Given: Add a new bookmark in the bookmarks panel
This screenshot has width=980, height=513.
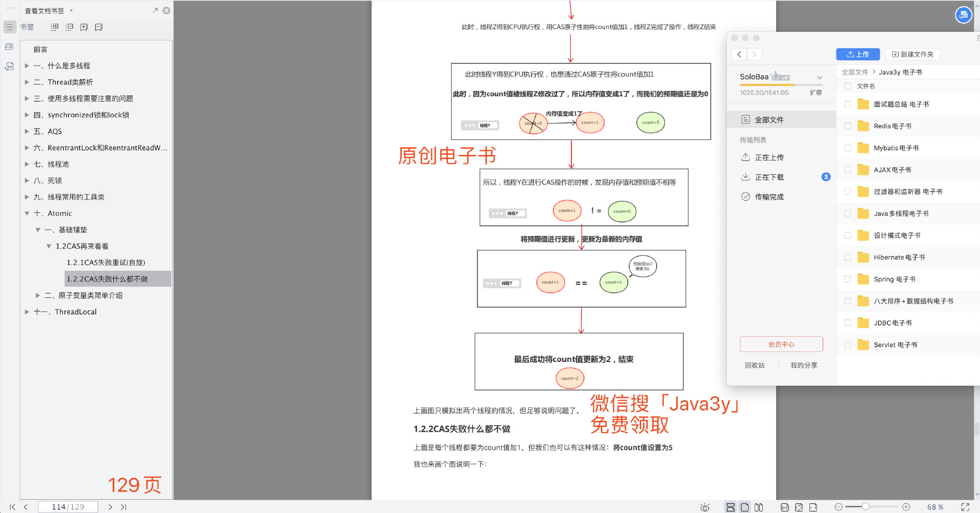Looking at the screenshot, I should tap(84, 27).
